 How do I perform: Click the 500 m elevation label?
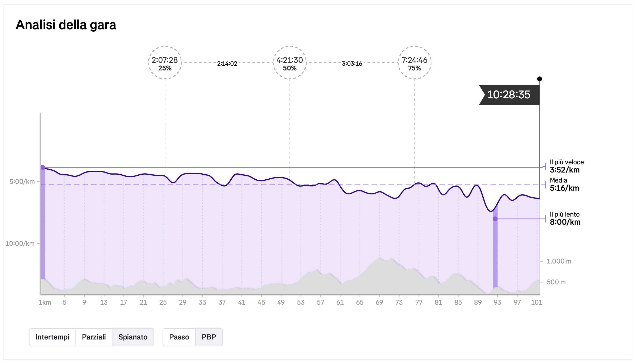(556, 282)
